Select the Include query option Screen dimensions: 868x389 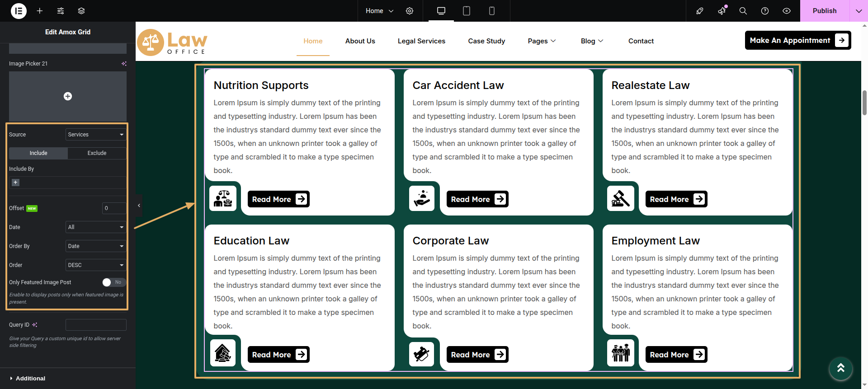click(x=38, y=153)
